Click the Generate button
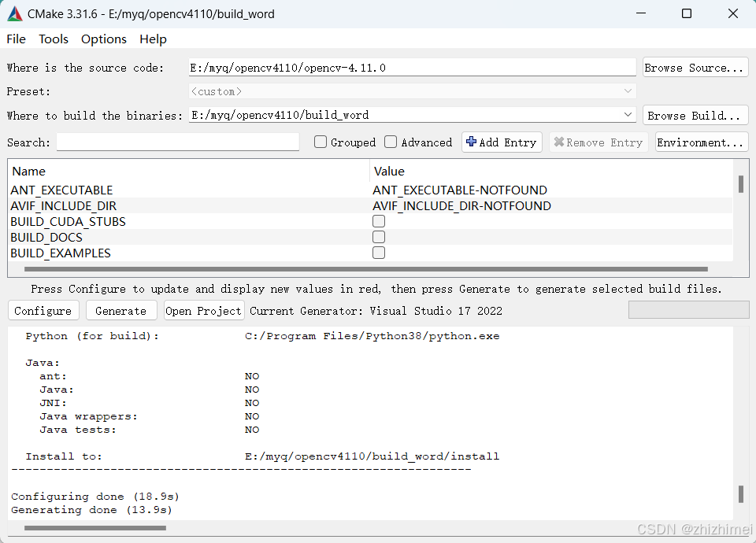The width and height of the screenshot is (756, 543). pyautogui.click(x=121, y=311)
